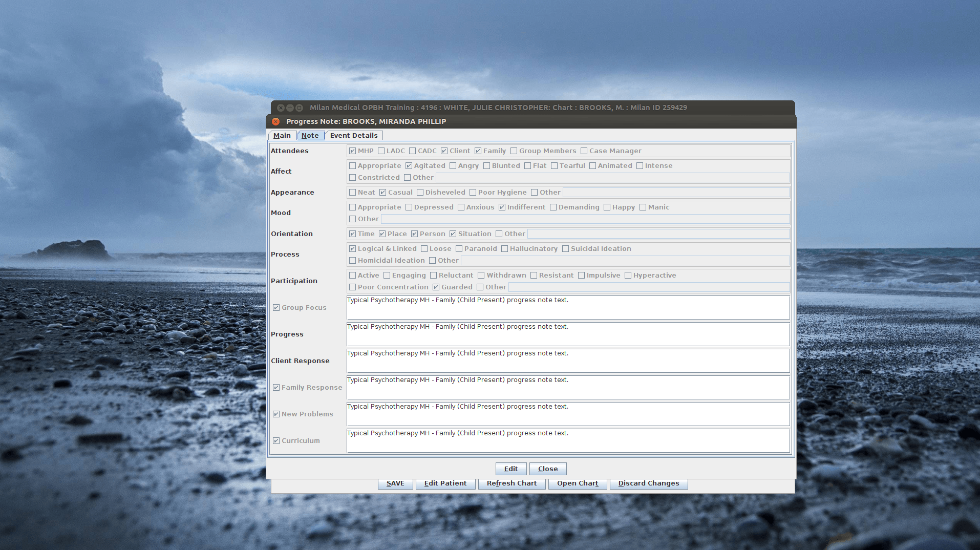Check the Animated affect checkbox
The height and width of the screenshot is (550, 980).
[592, 165]
